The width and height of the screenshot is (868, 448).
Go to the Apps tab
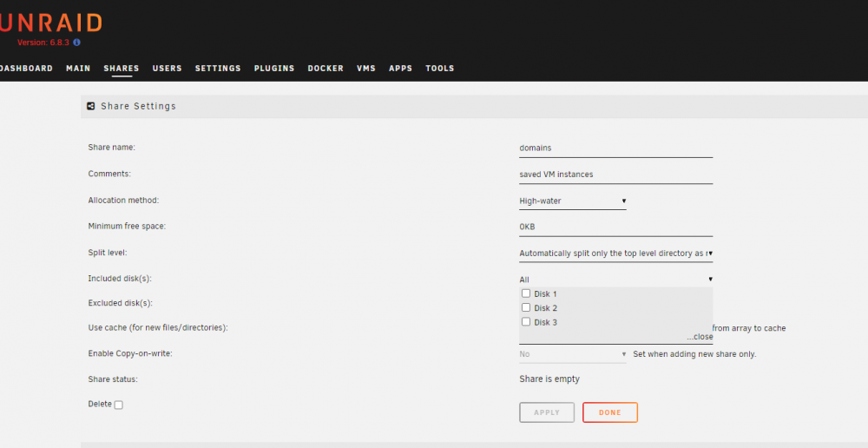click(400, 68)
